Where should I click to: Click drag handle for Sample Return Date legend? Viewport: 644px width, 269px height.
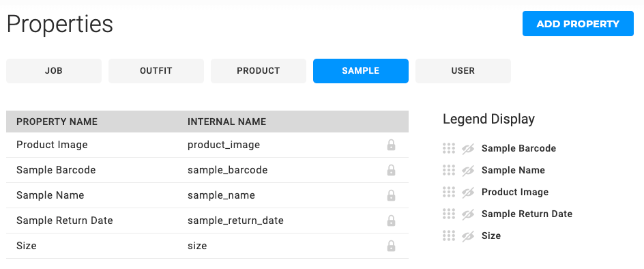tap(448, 214)
